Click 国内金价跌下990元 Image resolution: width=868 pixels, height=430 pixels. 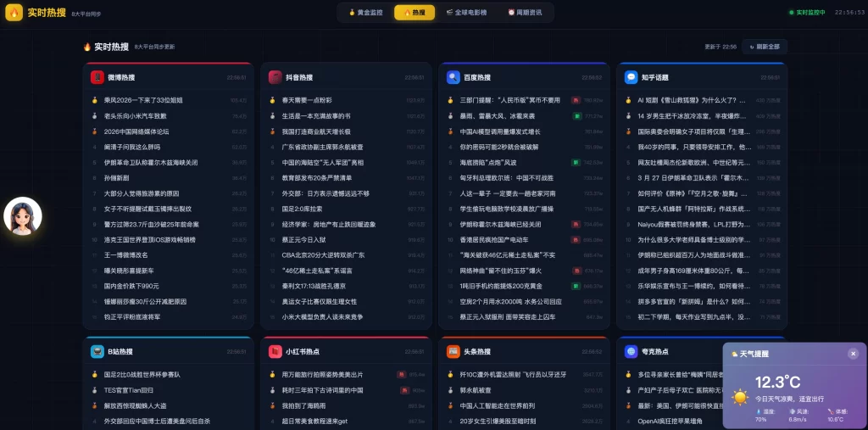click(x=131, y=286)
